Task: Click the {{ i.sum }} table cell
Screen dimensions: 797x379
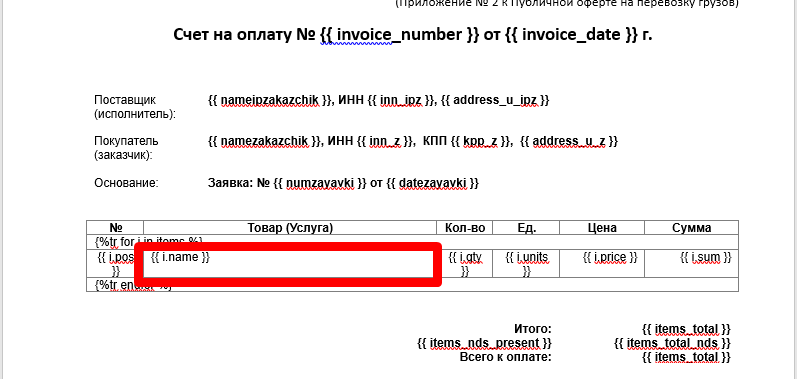Action: (x=691, y=263)
